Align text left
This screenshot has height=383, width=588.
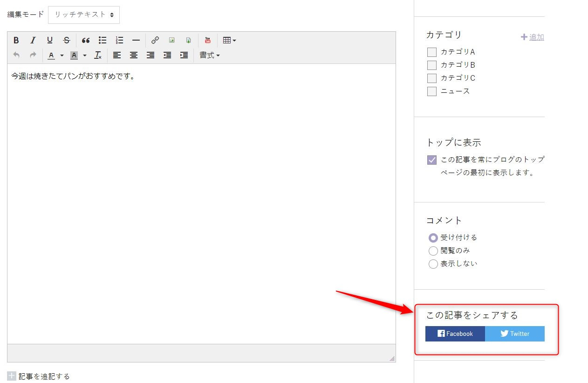(x=117, y=55)
